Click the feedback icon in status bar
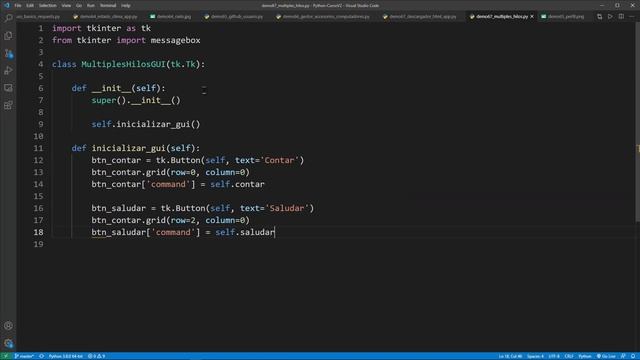The height and width of the screenshot is (360, 640). tap(623, 356)
